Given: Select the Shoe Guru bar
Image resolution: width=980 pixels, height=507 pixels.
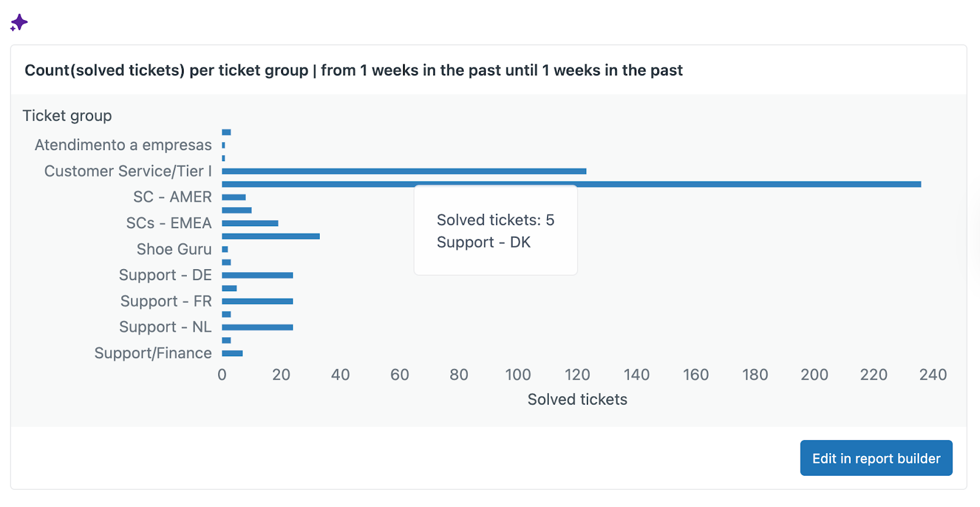Looking at the screenshot, I should tap(225, 250).
